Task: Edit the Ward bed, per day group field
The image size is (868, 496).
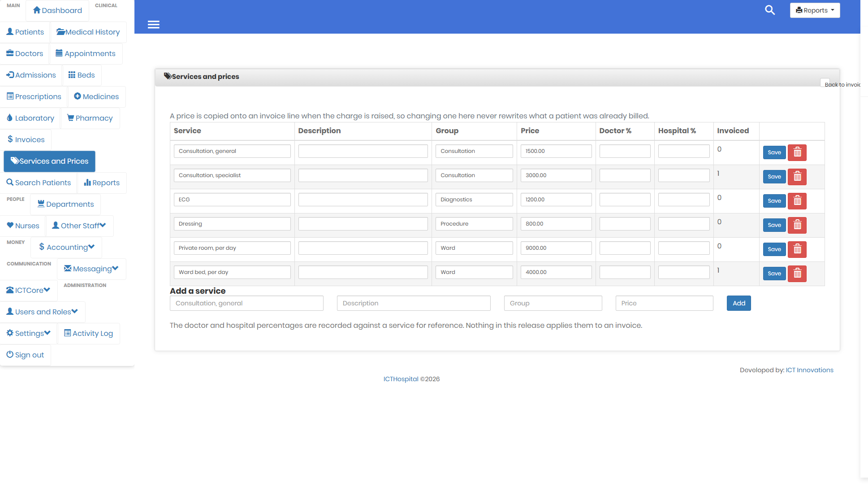Action: tap(474, 272)
